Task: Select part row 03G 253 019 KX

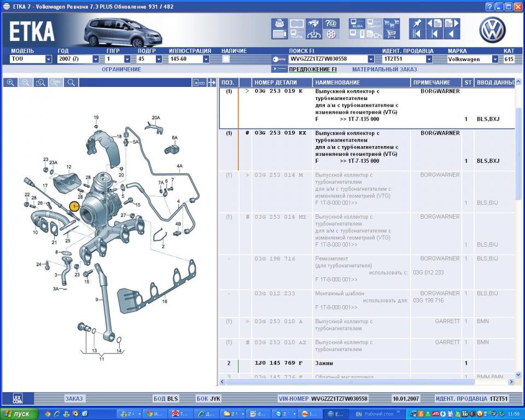Action: pos(367,150)
